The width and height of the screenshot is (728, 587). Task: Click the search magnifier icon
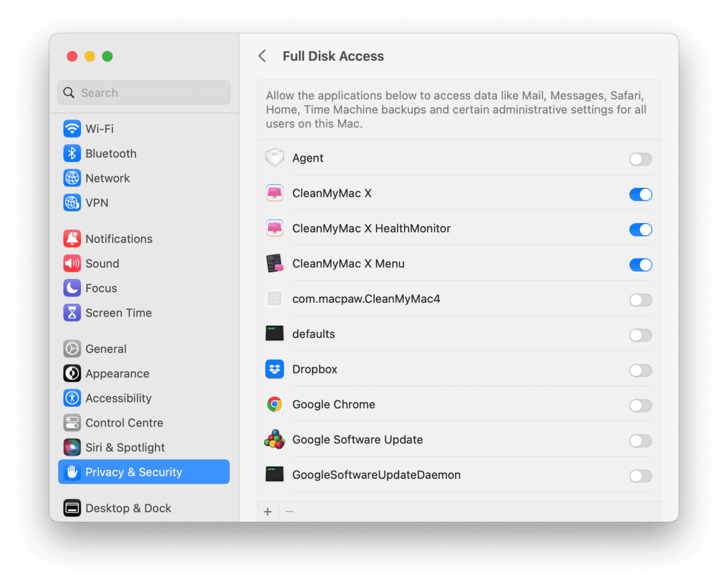pyautogui.click(x=69, y=93)
